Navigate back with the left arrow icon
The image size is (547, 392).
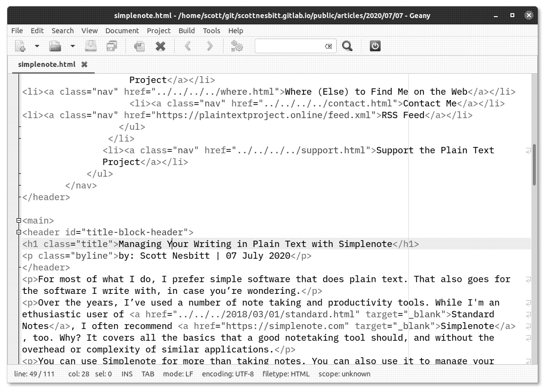188,46
